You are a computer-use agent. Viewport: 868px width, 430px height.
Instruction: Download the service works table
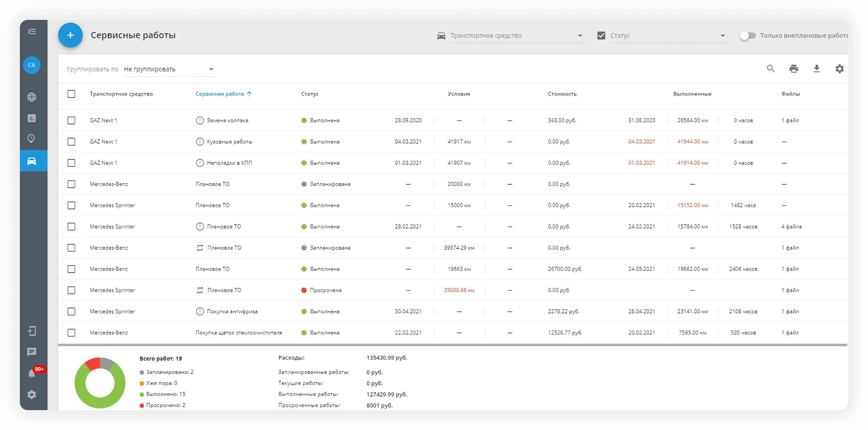click(x=817, y=69)
